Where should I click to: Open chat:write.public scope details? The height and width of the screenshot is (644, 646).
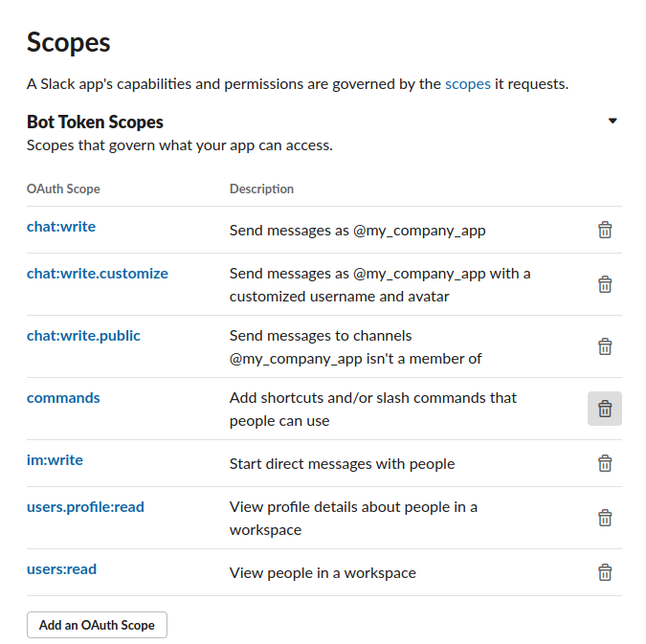83,336
